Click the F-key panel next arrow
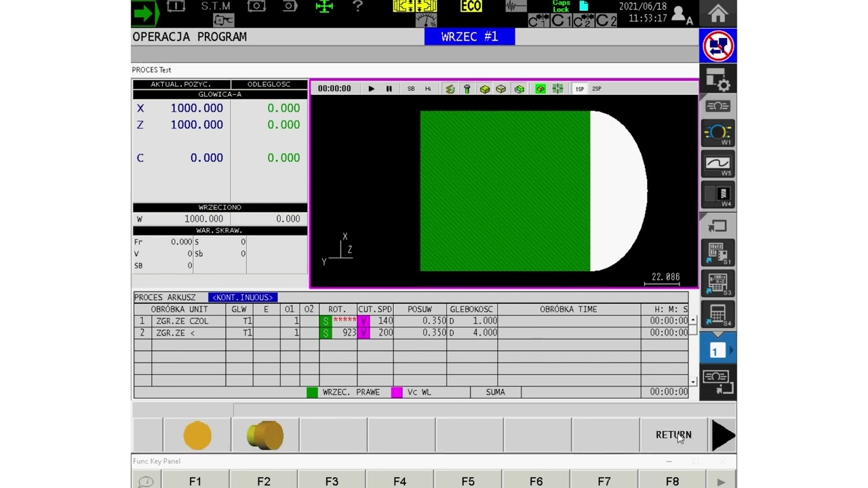 pos(721,482)
